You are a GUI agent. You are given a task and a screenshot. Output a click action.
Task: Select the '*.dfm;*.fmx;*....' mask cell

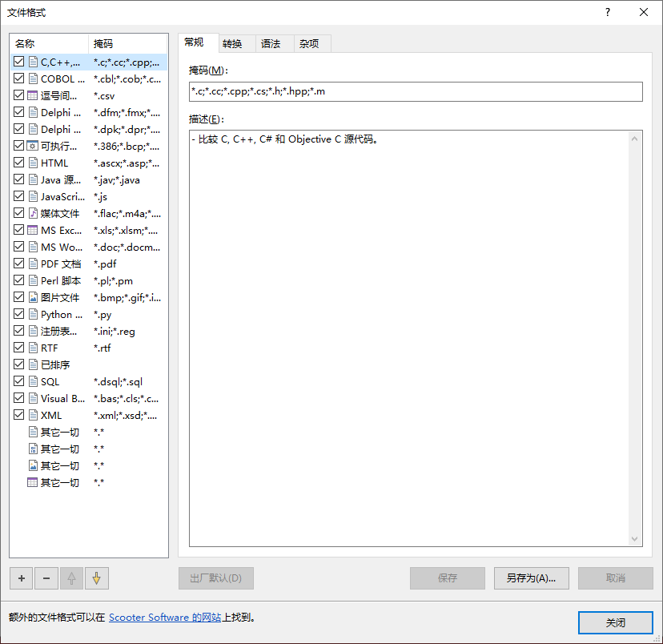[x=127, y=113]
